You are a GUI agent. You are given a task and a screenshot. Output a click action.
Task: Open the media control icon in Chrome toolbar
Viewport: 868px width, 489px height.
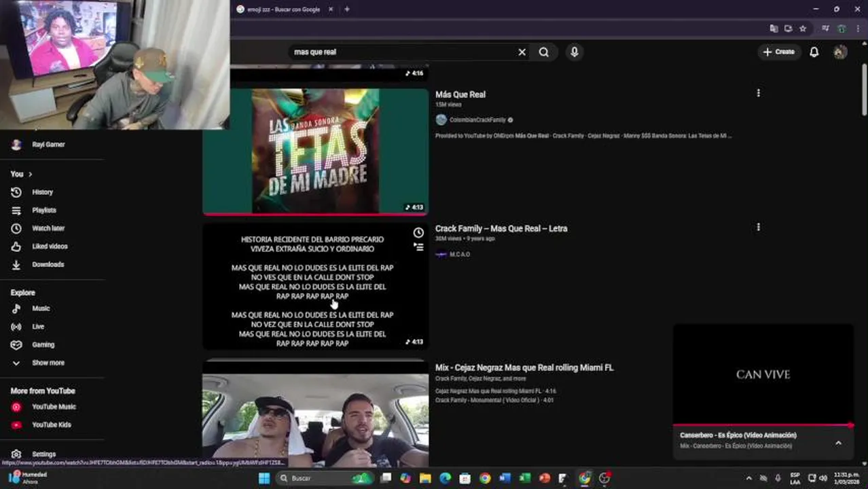825,29
